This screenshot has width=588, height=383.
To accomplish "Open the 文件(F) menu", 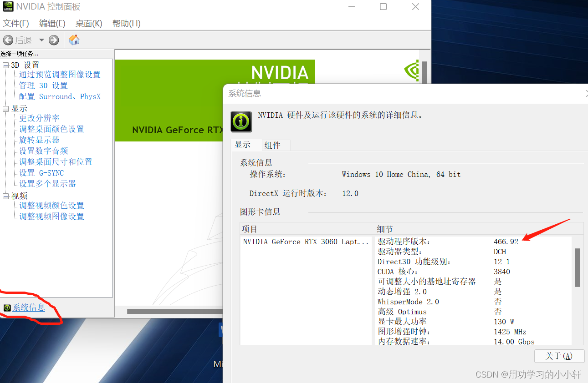I will point(16,23).
